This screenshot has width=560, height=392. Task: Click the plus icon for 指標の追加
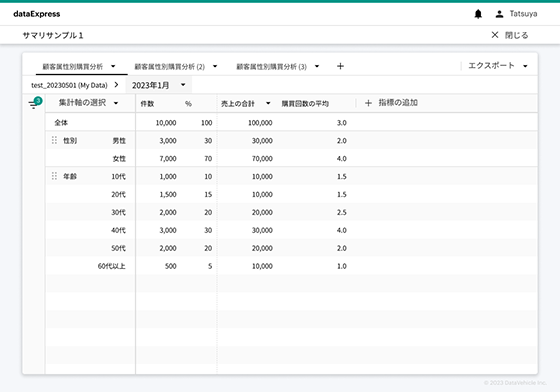tap(368, 103)
